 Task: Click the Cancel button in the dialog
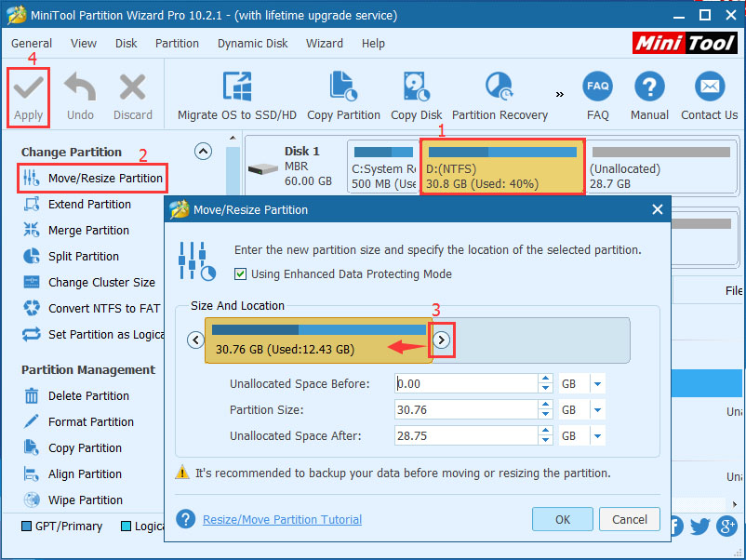pyautogui.click(x=630, y=519)
